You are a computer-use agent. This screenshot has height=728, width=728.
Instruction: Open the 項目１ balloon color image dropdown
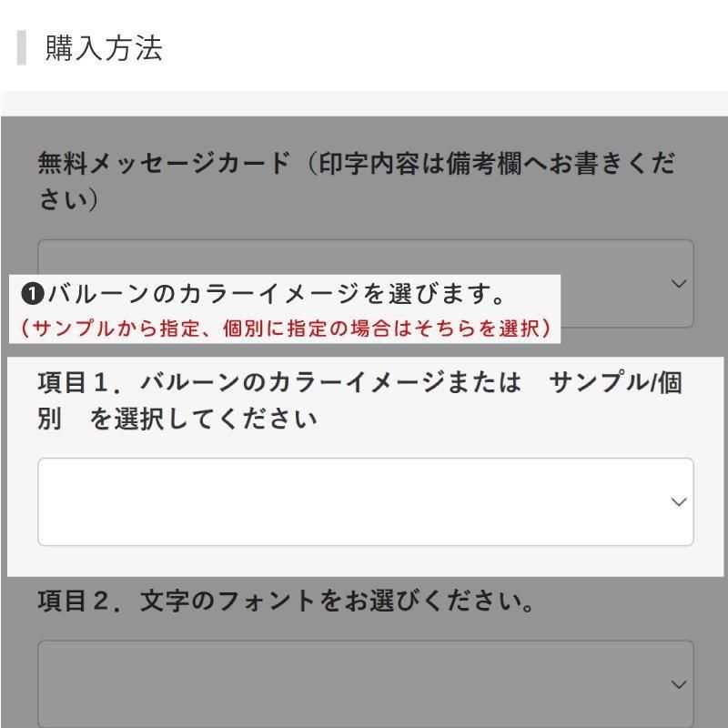point(364,501)
